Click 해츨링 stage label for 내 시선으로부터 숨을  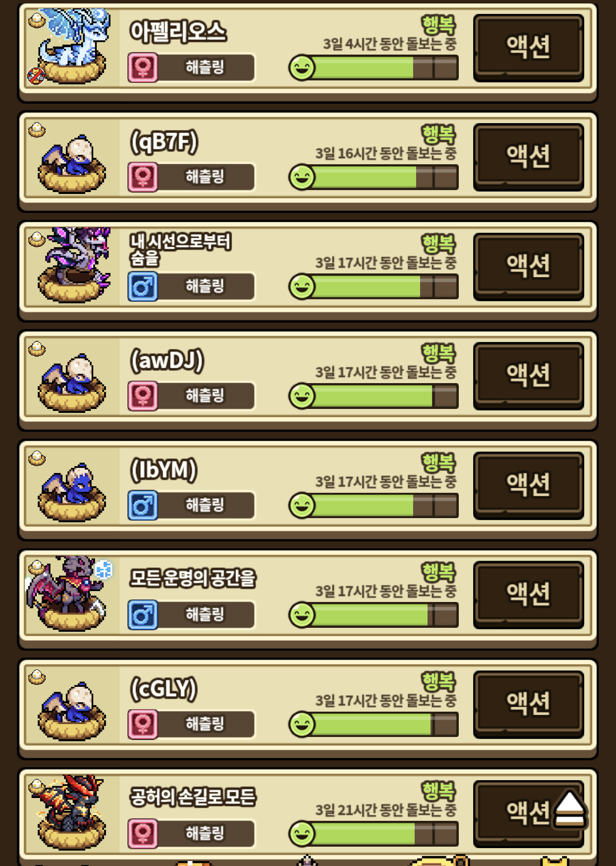click(205, 286)
